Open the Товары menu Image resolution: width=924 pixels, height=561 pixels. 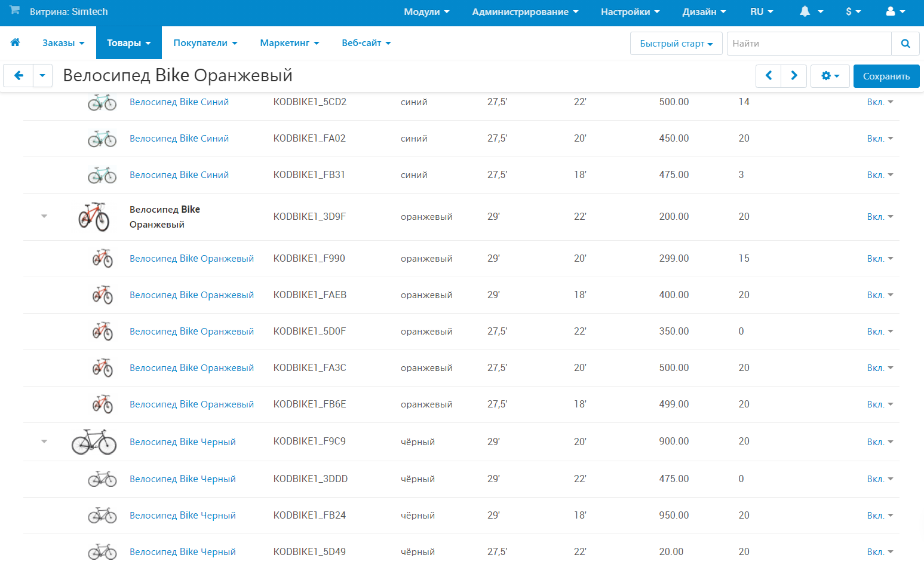128,43
